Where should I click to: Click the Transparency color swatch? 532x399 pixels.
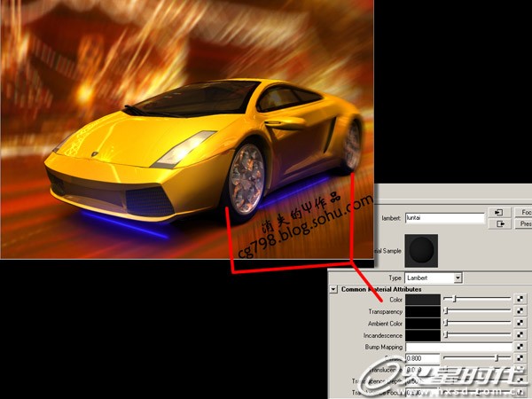click(422, 312)
